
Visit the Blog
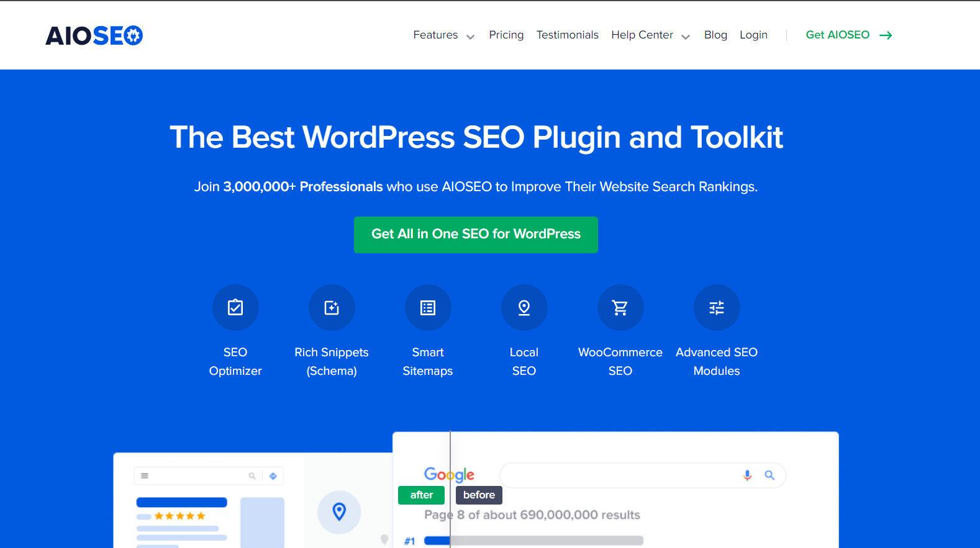coord(715,35)
